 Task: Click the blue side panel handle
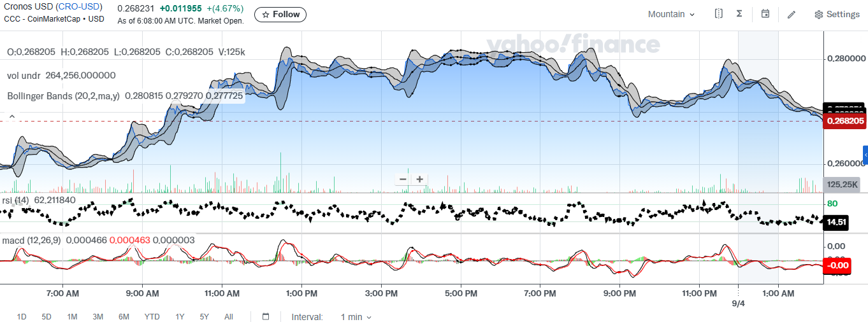[x=865, y=155]
